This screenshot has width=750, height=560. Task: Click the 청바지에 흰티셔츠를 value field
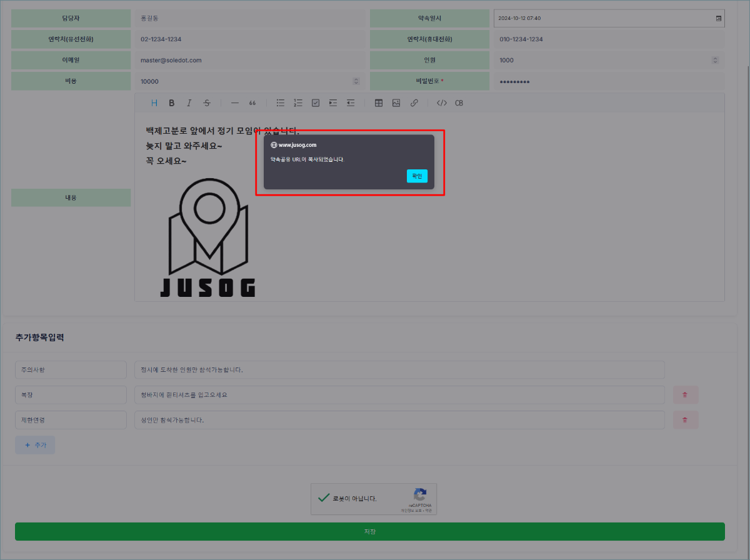(x=399, y=395)
